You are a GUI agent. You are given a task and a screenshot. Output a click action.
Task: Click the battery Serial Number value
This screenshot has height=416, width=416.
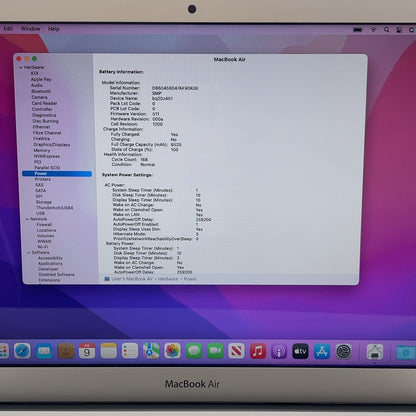(x=175, y=88)
